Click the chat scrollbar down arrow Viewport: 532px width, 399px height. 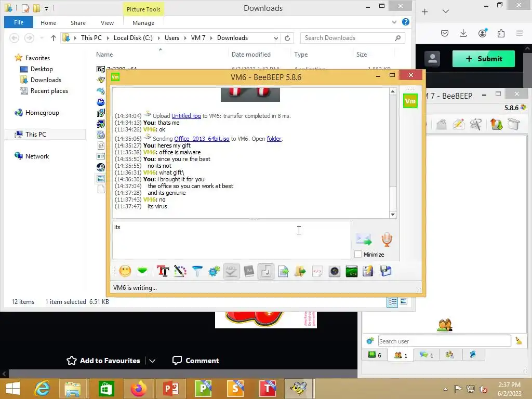point(393,215)
